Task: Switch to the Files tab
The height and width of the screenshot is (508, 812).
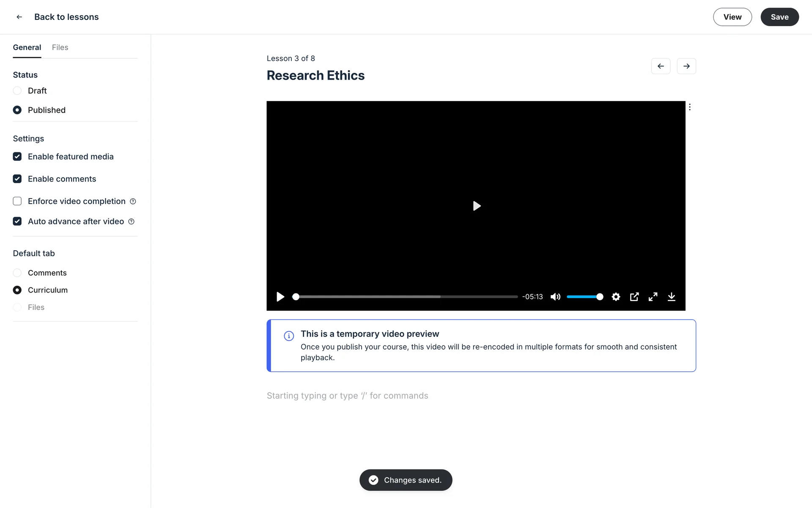Action: (x=60, y=47)
